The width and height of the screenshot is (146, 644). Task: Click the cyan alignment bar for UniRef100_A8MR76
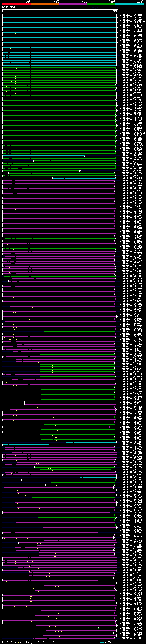click(44, 156)
